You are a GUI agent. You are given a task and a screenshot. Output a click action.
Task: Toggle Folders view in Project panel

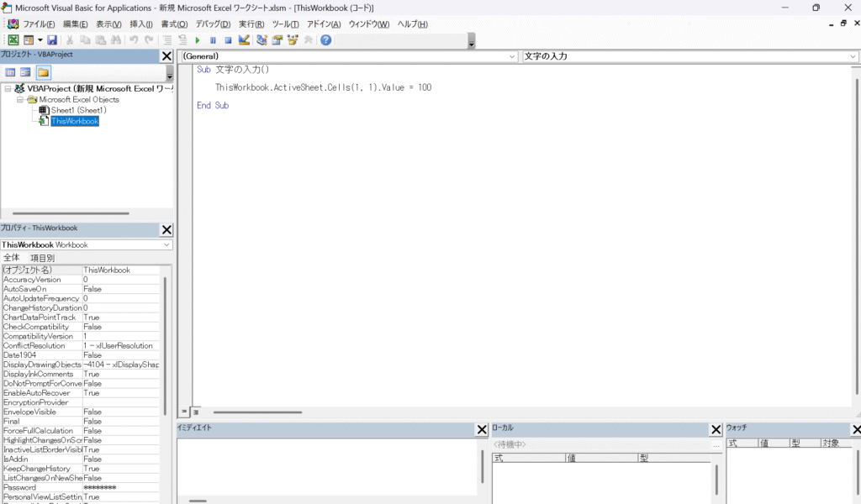coord(44,72)
